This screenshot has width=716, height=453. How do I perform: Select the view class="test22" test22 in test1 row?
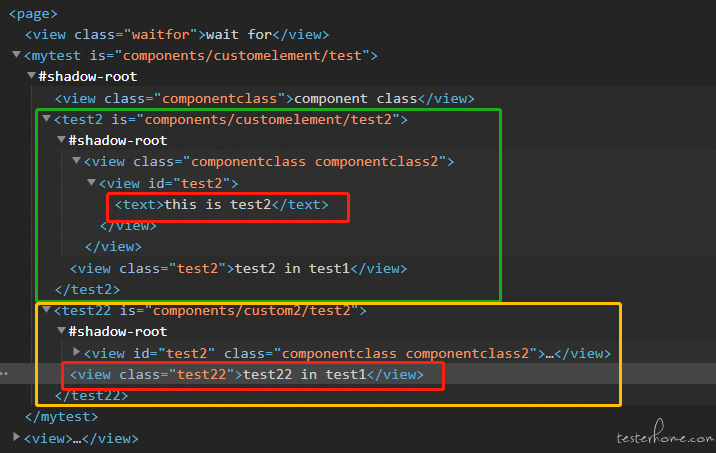coord(247,374)
